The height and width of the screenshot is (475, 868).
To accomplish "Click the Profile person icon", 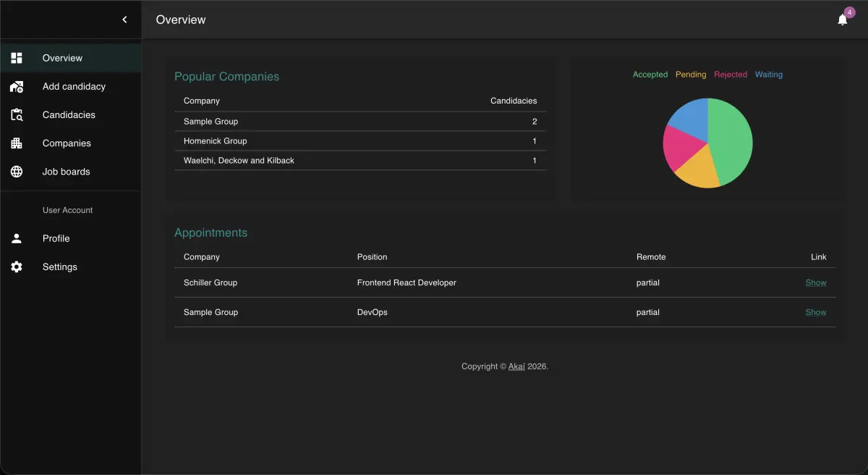I will click(x=17, y=238).
